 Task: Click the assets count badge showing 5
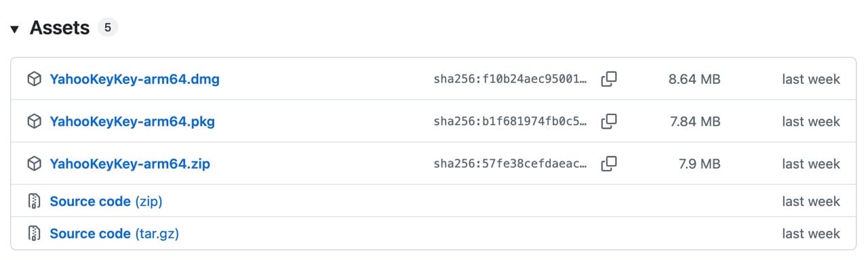[x=108, y=28]
